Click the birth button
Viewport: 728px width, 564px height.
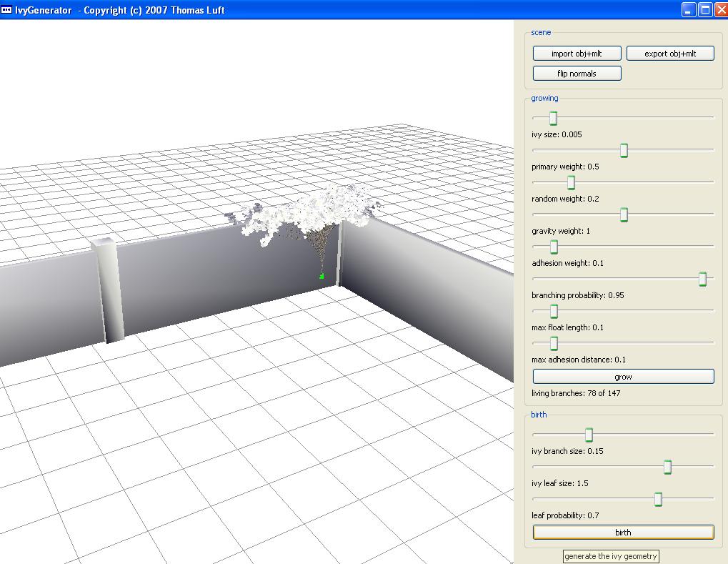pyautogui.click(x=623, y=533)
